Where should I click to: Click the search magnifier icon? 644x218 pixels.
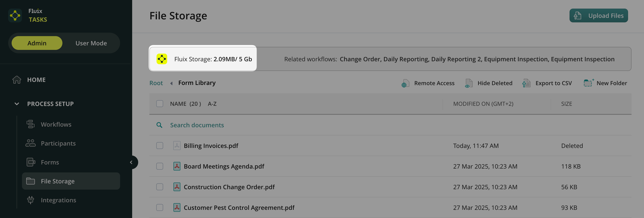(x=159, y=125)
